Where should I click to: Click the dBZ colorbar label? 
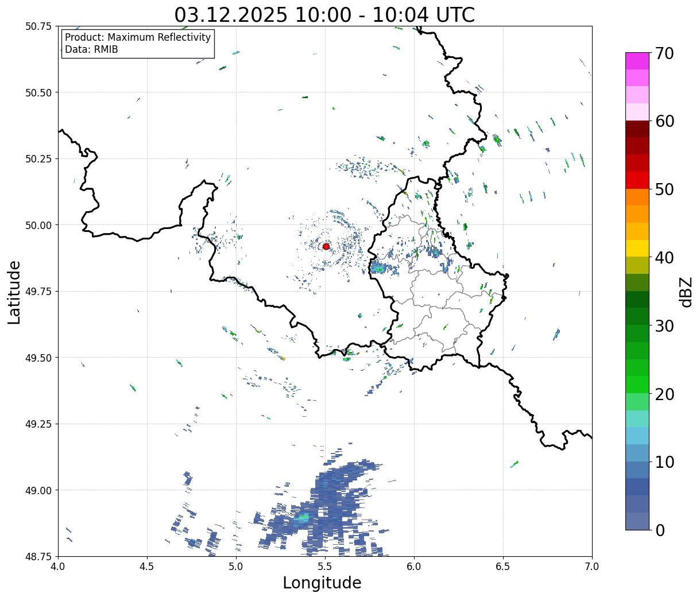(686, 291)
